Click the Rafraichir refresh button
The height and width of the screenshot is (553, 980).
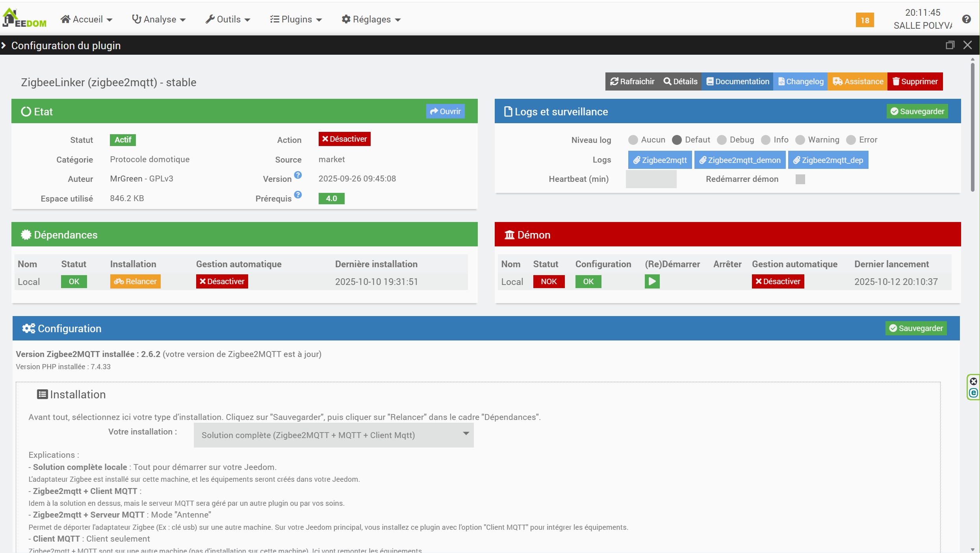pyautogui.click(x=632, y=81)
